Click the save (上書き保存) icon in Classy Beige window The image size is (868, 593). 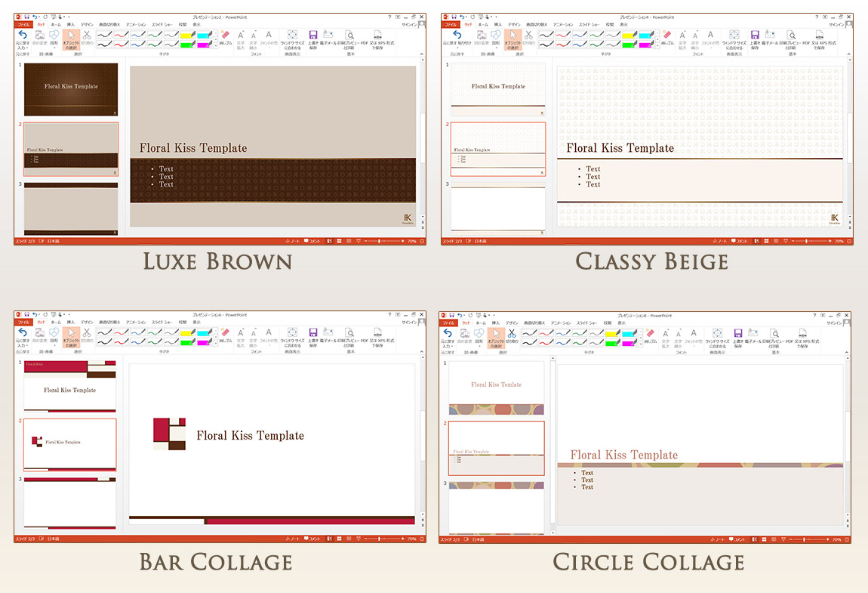[x=754, y=36]
